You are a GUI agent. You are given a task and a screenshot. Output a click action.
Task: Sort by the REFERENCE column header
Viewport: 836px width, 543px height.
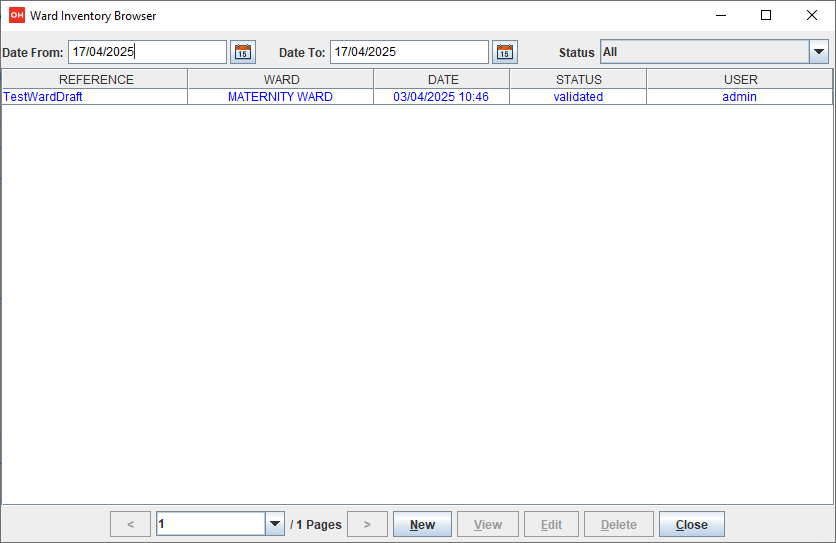pyautogui.click(x=95, y=79)
